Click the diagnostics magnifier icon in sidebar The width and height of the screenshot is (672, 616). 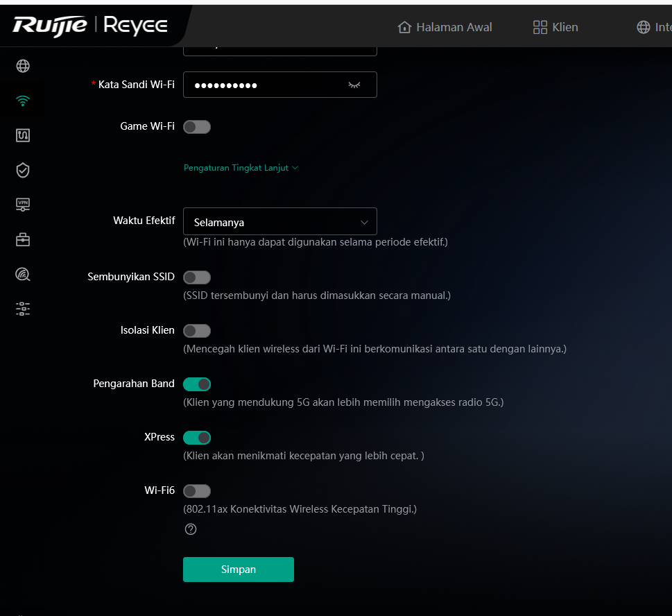pyautogui.click(x=23, y=274)
